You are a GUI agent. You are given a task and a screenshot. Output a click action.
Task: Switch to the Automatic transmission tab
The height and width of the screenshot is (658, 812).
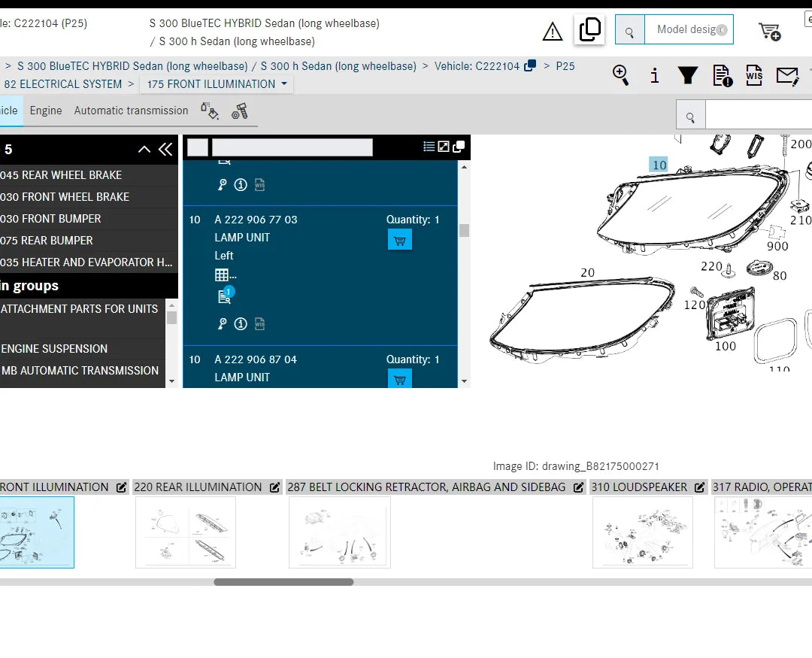point(131,111)
